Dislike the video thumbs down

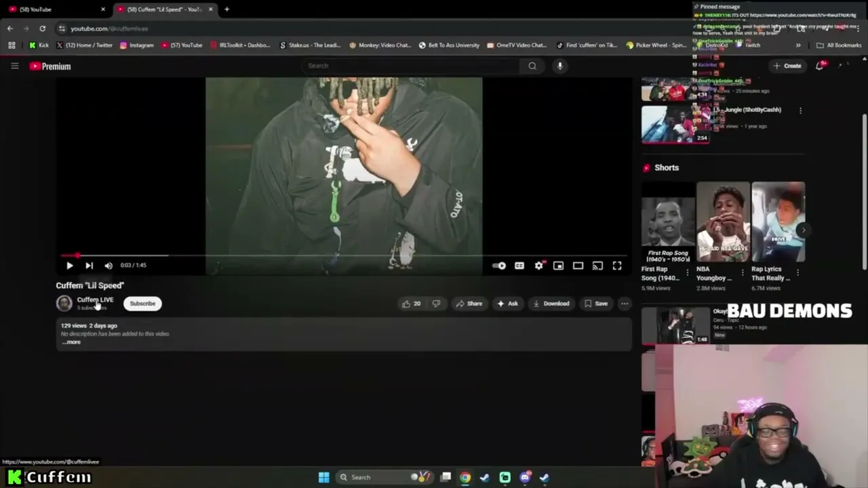pos(436,304)
